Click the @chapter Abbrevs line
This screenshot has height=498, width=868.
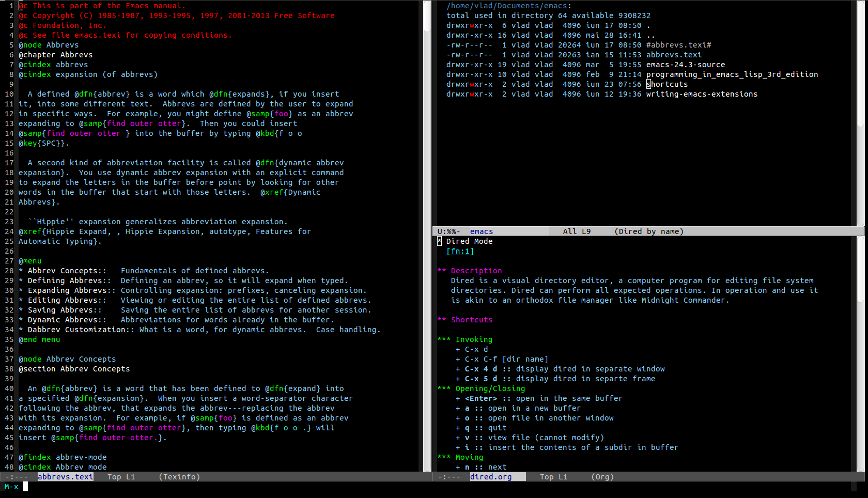[x=56, y=55]
